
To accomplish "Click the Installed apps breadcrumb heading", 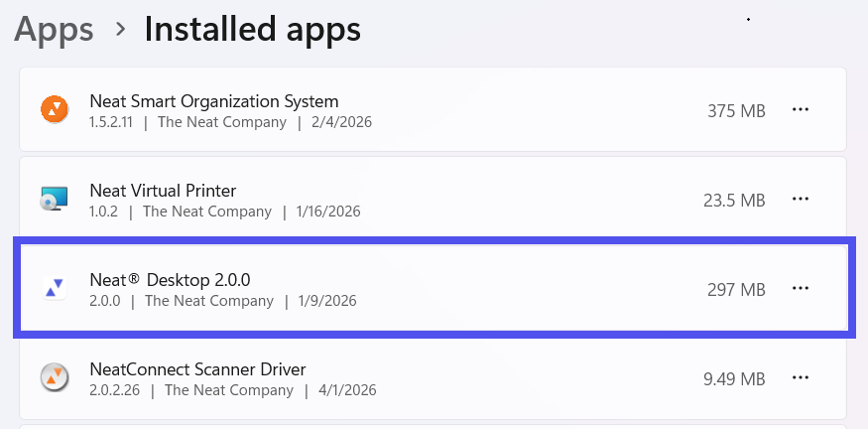I will click(x=252, y=29).
